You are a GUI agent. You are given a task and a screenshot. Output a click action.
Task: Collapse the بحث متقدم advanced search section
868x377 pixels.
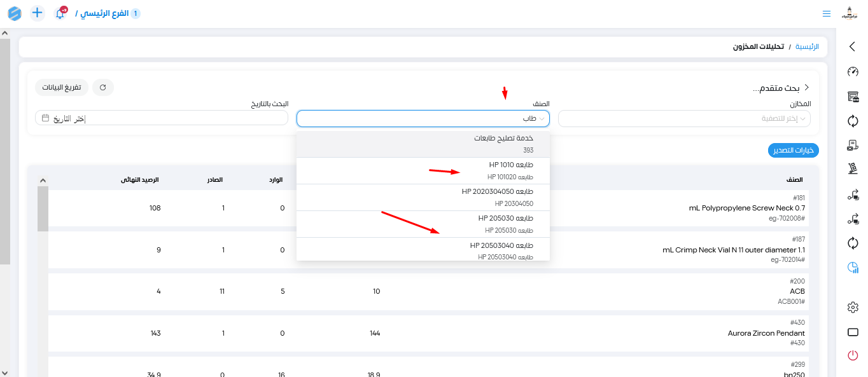click(807, 88)
